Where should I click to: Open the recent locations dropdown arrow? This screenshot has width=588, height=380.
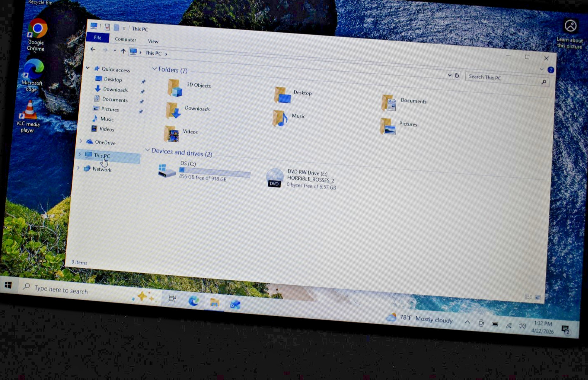(115, 51)
